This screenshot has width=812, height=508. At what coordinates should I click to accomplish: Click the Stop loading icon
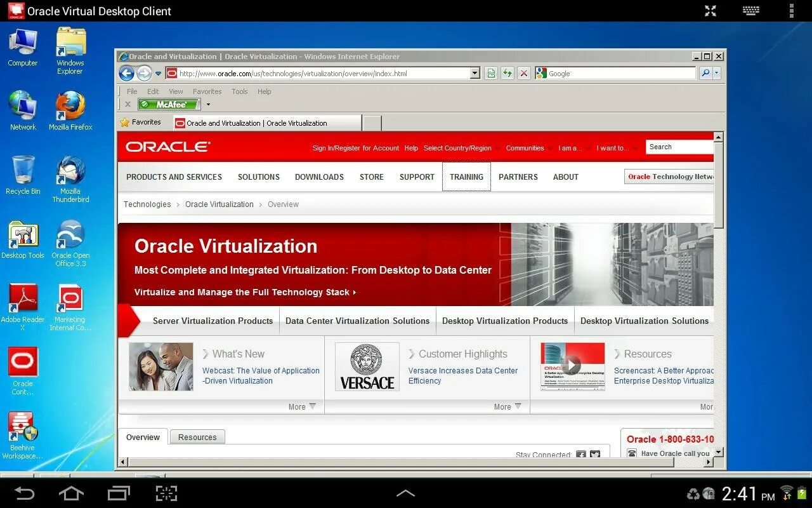point(523,73)
